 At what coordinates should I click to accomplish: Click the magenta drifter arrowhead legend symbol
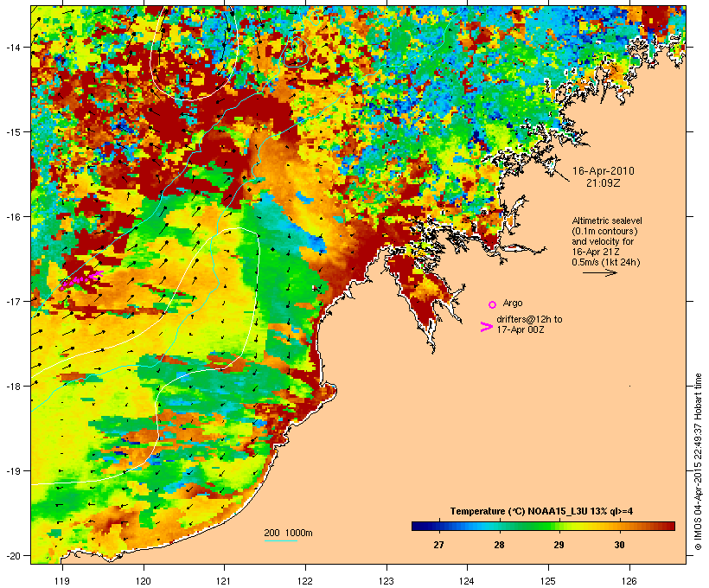(x=486, y=327)
